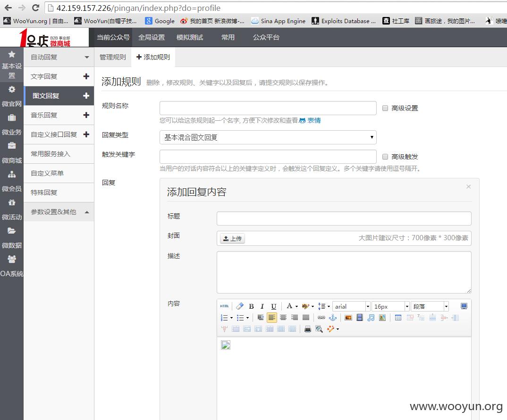
Task: Select 基本设置 in left navigation
Action: 12,65
